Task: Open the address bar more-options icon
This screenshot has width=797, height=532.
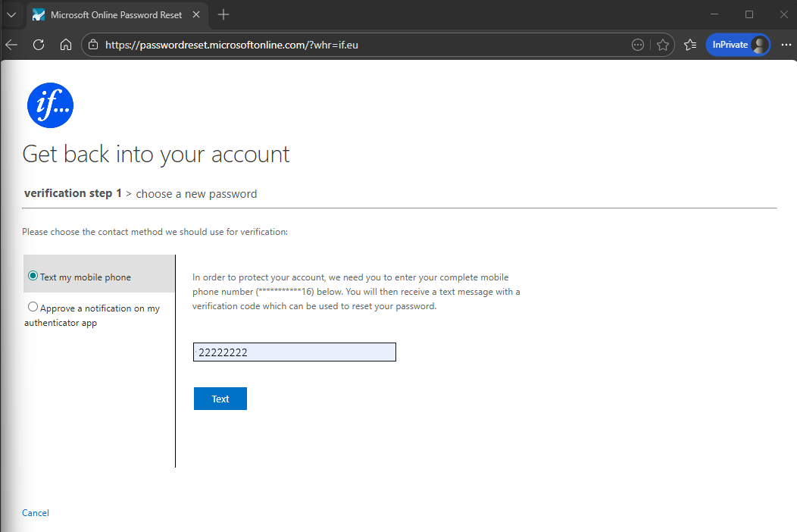Action: 638,45
